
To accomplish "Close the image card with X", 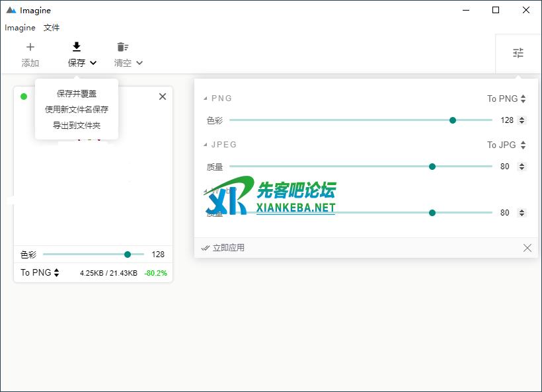I will (163, 97).
